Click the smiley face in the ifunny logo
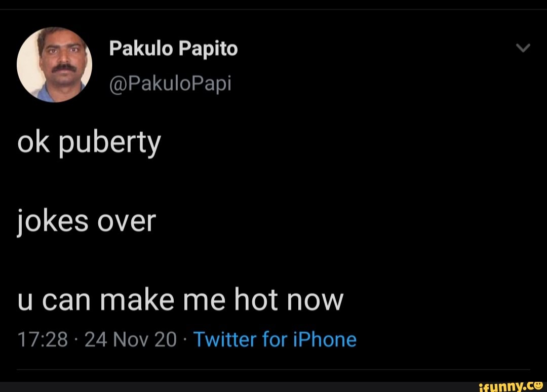547x392 pixels. coord(538,385)
